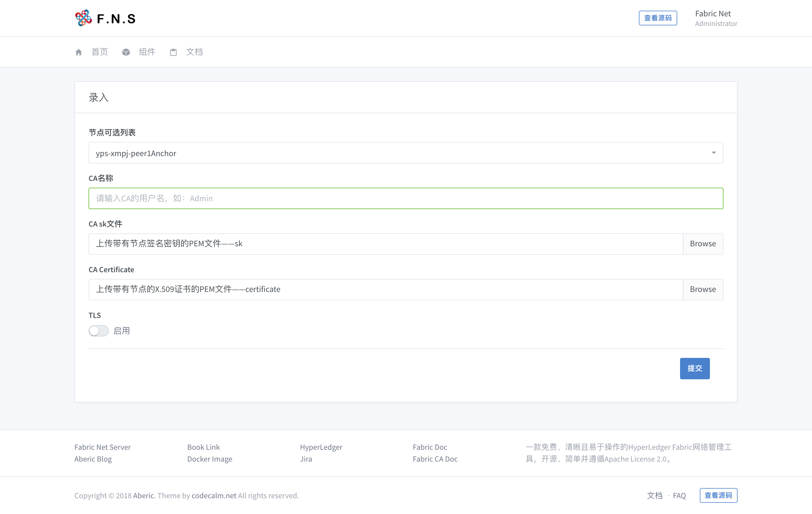Click the F.N.S logo icon
The width and height of the screenshot is (812, 514).
[x=83, y=18]
